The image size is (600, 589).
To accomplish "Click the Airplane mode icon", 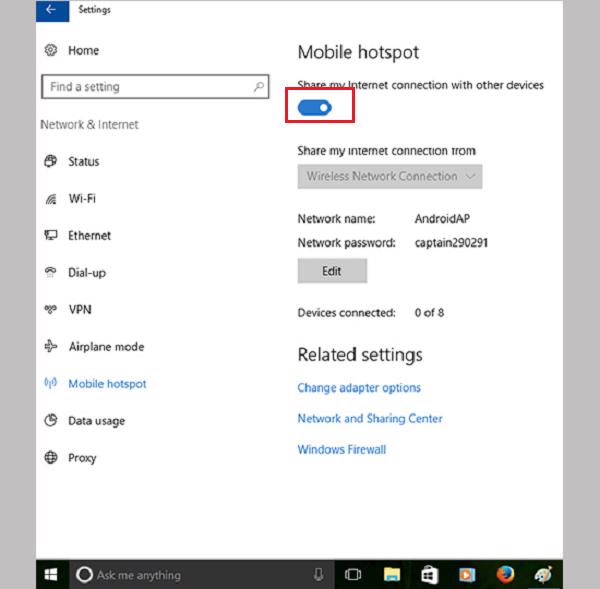I will coord(50,347).
